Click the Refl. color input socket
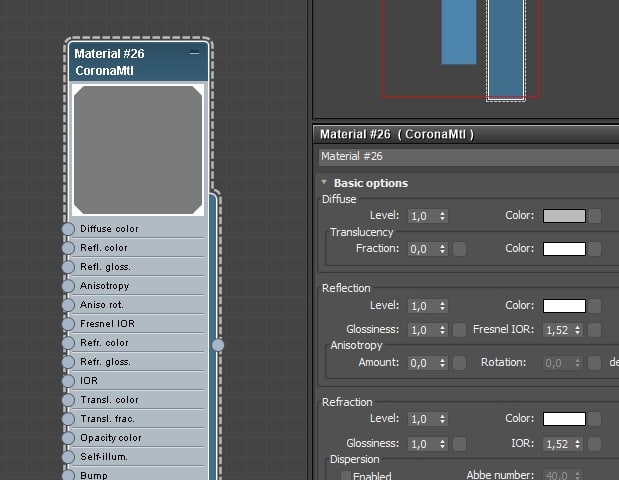This screenshot has height=480, width=619. point(68,248)
